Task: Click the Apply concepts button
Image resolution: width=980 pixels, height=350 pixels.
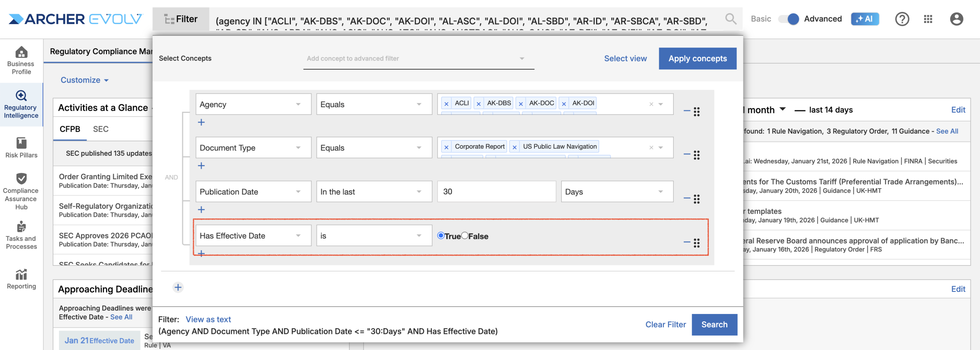Action: pyautogui.click(x=697, y=59)
